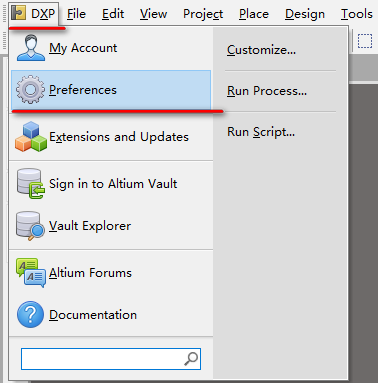Image resolution: width=378 pixels, height=383 pixels.
Task: Click the My Account person icon
Action: tap(31, 48)
